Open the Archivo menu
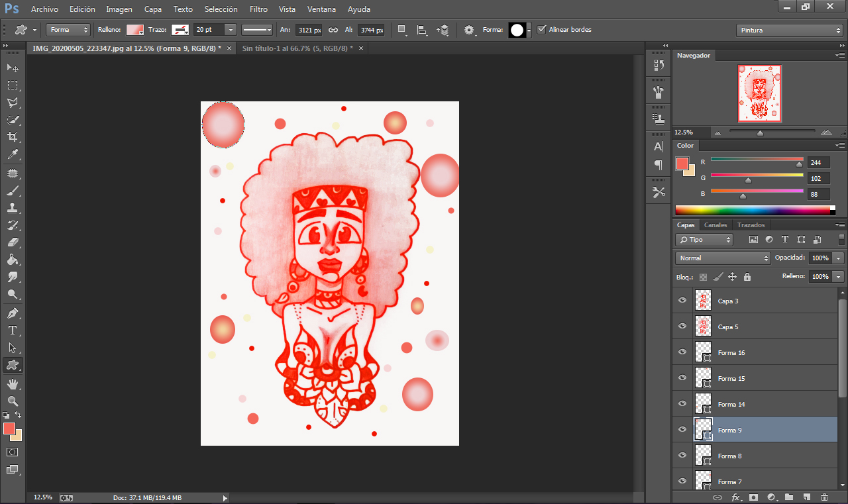Viewport: 848px width, 504px height. 44,9
